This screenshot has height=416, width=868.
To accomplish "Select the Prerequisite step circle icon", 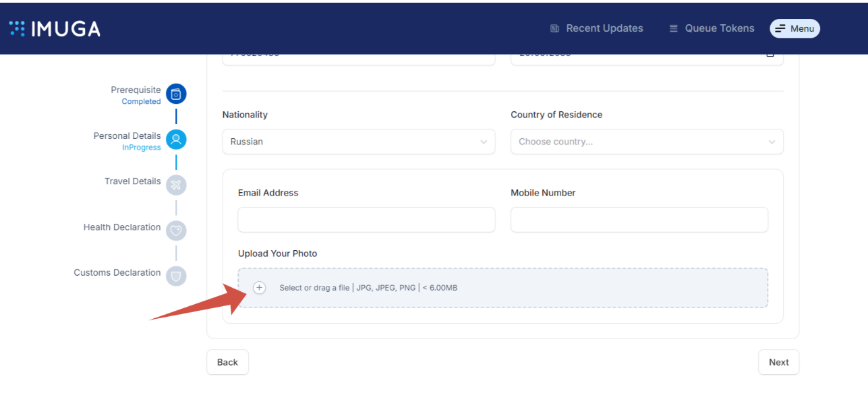I will click(176, 94).
